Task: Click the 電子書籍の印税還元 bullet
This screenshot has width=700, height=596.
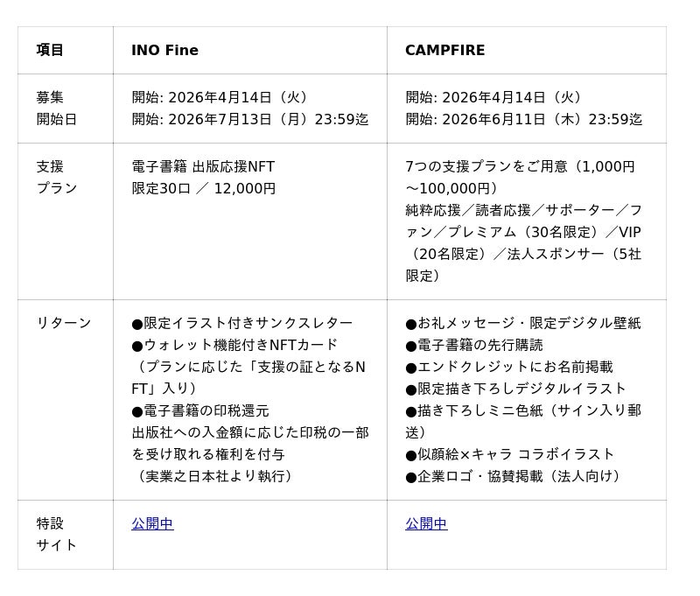Action: [200, 410]
